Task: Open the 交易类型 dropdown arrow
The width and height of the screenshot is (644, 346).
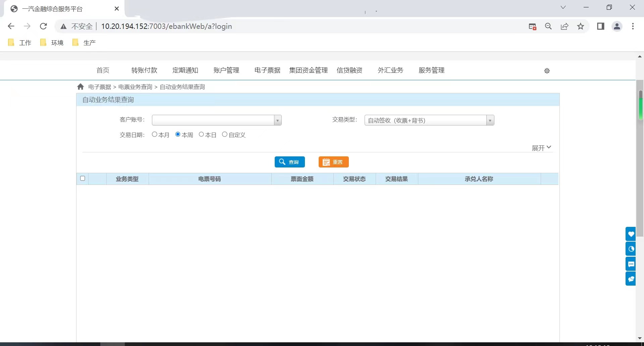Action: [490, 120]
